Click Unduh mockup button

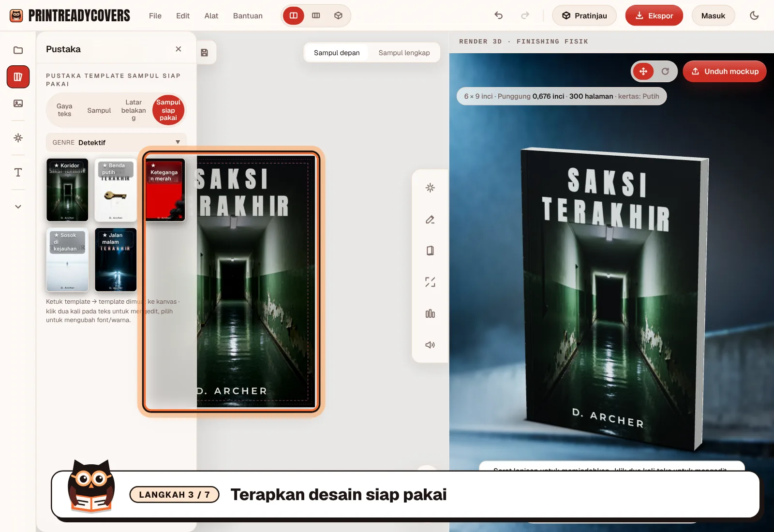[x=725, y=71]
